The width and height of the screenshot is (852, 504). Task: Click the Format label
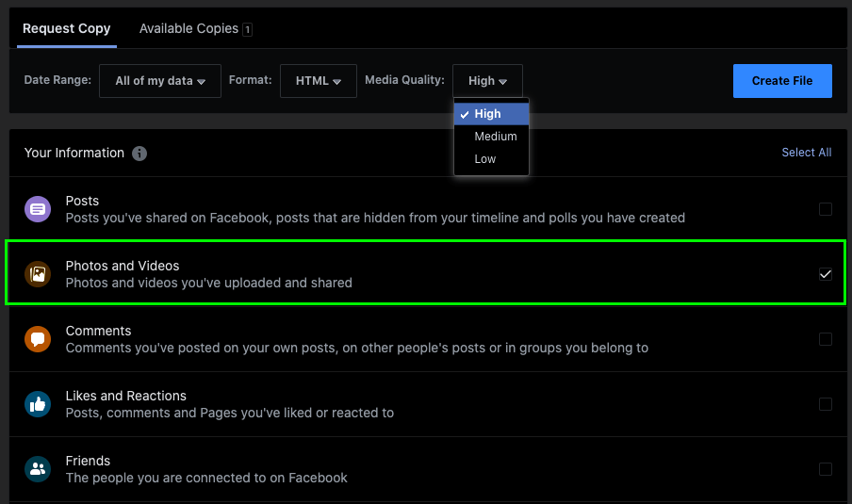point(250,80)
